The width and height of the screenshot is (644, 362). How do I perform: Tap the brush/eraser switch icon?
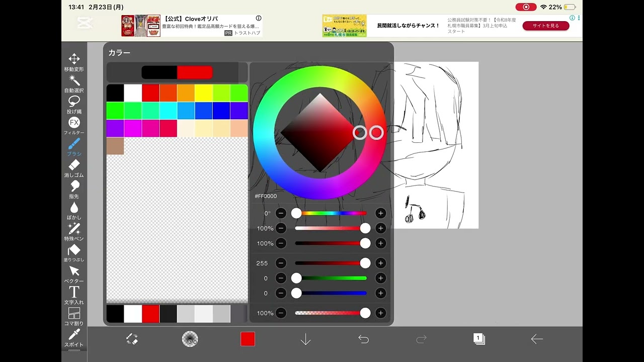pyautogui.click(x=132, y=339)
